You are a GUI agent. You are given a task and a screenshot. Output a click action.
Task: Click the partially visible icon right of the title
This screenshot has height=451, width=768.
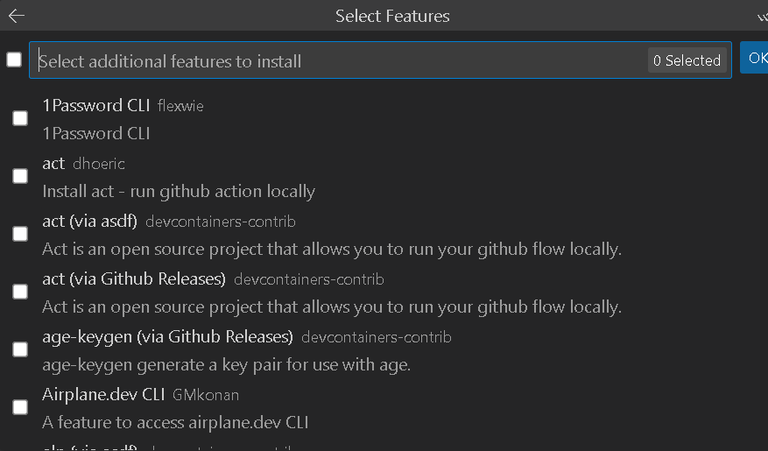pos(760,16)
